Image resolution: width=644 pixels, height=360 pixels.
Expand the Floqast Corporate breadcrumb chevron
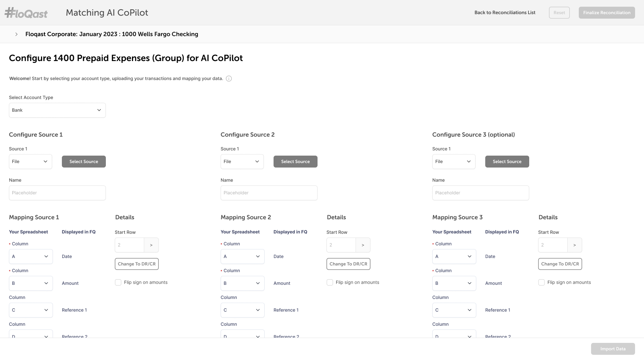coord(16,34)
